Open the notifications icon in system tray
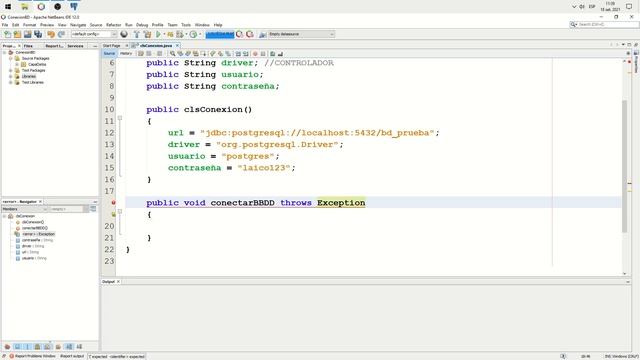The height and width of the screenshot is (360, 640). point(629,7)
